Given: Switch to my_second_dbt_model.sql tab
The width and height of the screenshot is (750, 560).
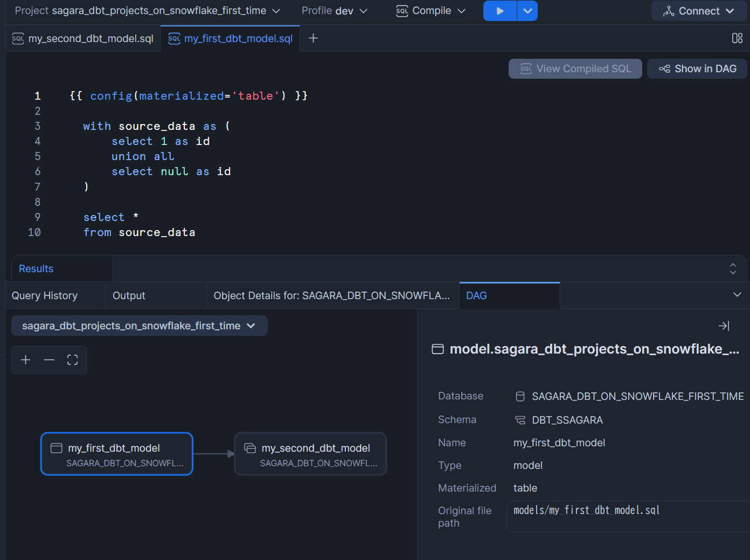Looking at the screenshot, I should pos(83,39).
